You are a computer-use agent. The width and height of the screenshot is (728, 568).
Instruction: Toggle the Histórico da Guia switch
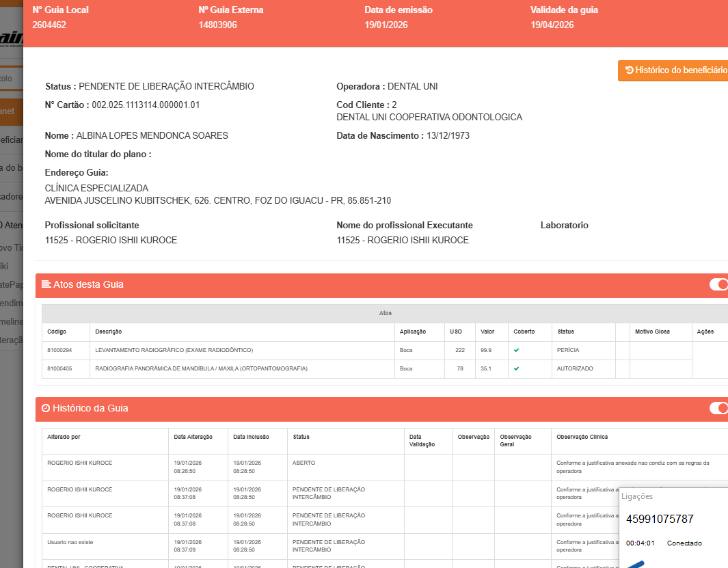[718, 408]
